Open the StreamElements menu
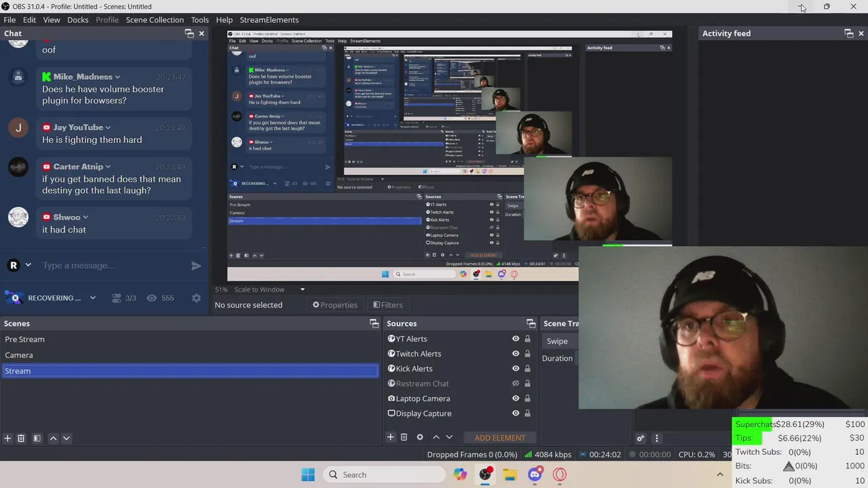868x488 pixels. [269, 20]
